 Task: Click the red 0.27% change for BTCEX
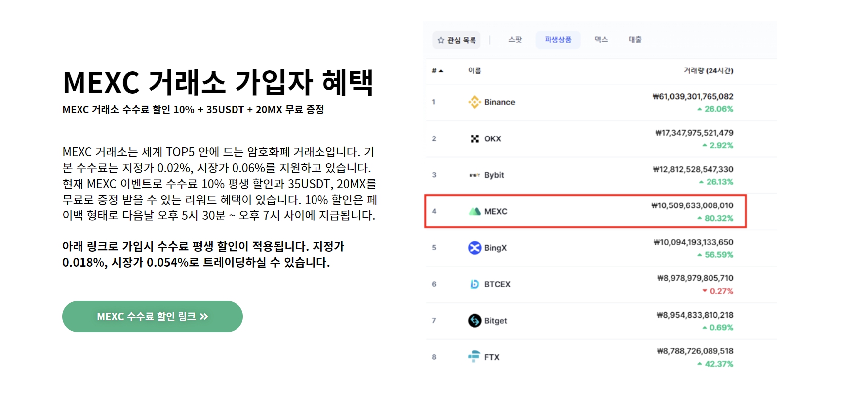tap(718, 291)
